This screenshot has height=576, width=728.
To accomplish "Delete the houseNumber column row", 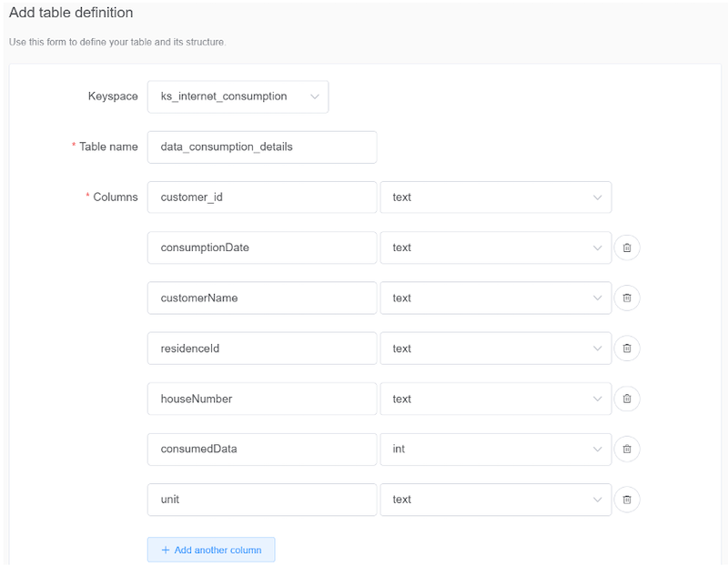I will [x=627, y=399].
